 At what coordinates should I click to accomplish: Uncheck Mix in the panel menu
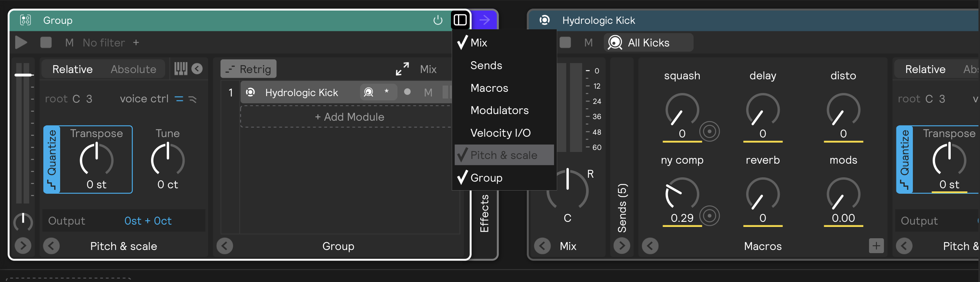(x=504, y=43)
